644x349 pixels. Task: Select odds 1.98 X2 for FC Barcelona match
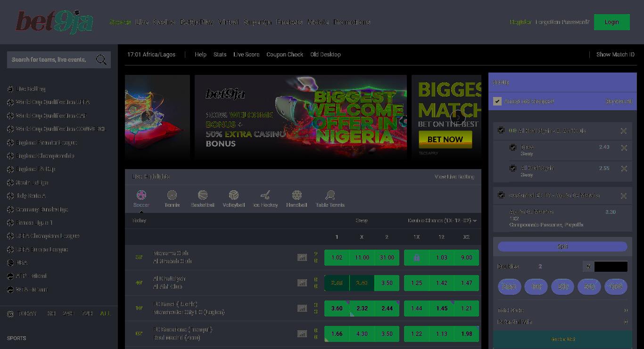coord(467,334)
